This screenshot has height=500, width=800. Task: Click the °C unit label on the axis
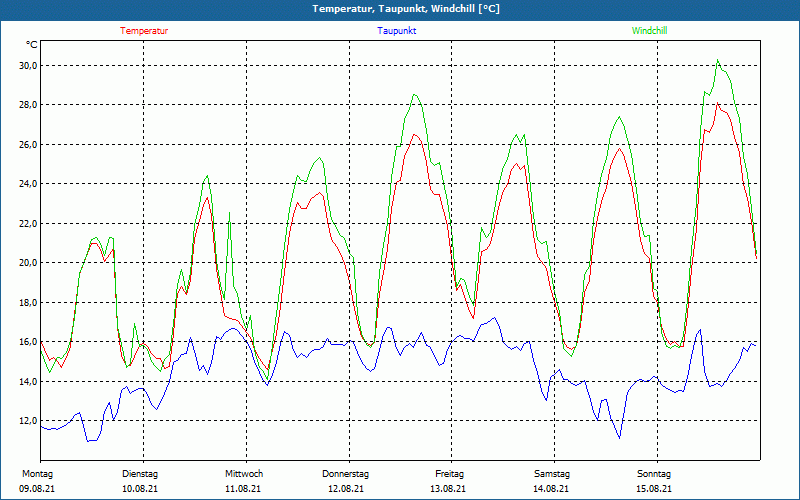[x=32, y=45]
